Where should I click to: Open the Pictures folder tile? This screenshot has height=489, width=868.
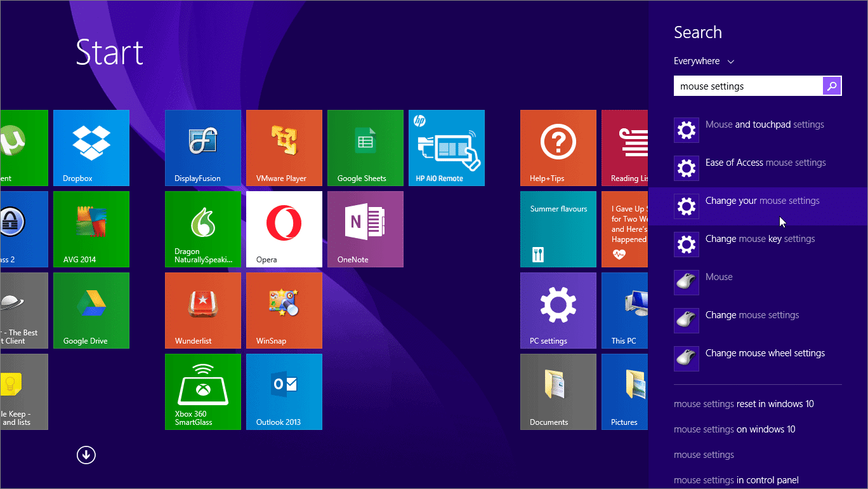(x=625, y=392)
